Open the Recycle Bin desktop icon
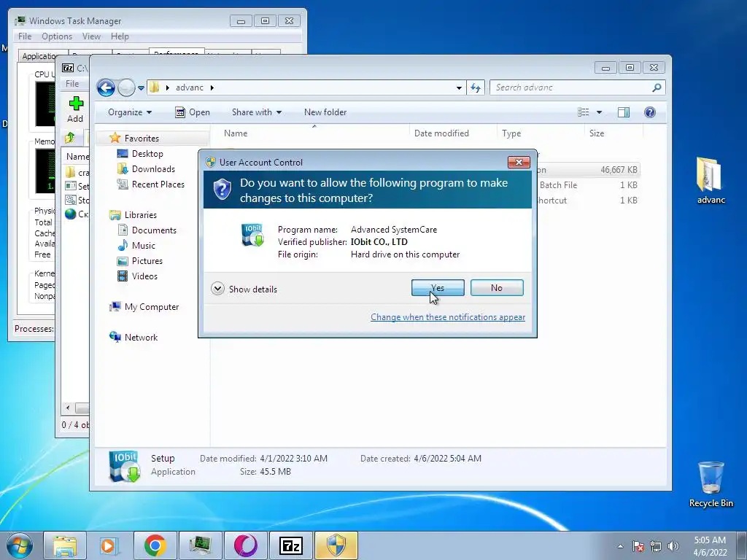 pos(711,485)
